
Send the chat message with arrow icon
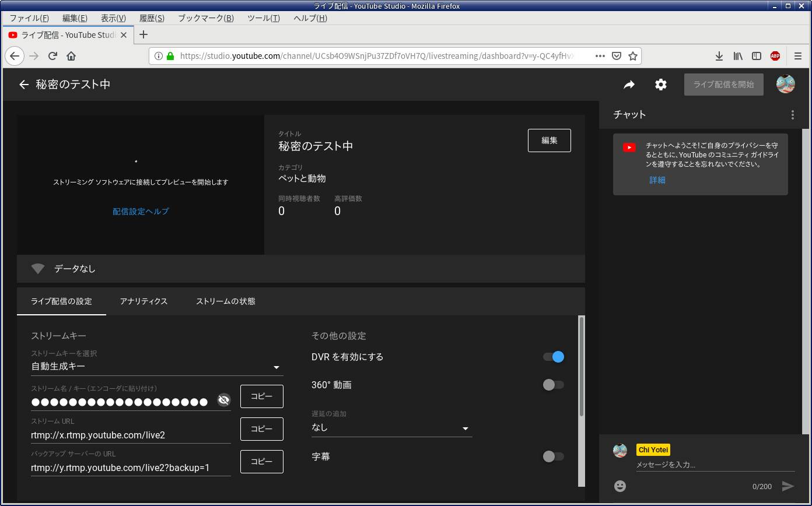[788, 486]
